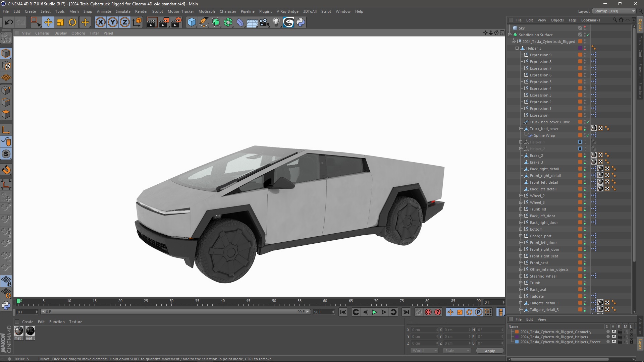Go to start of animation
The height and width of the screenshot is (362, 644).
(343, 312)
